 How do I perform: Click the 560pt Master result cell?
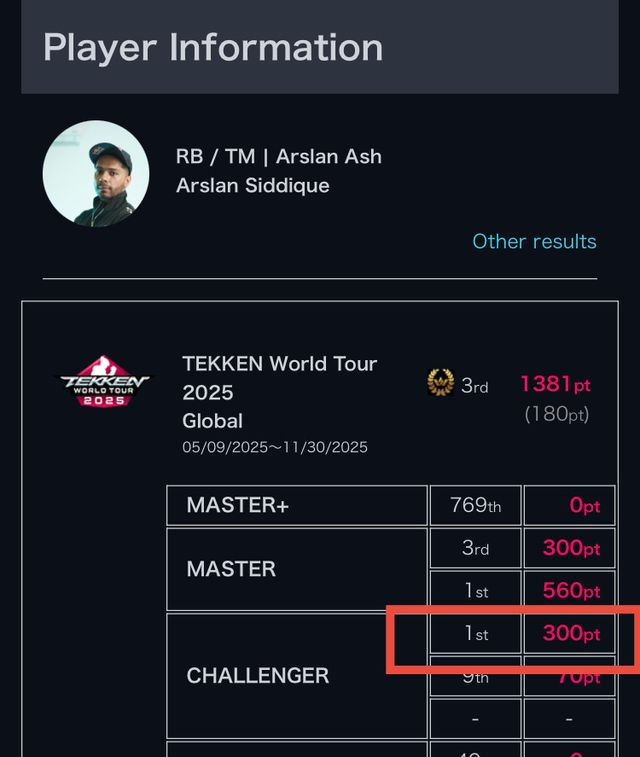click(570, 590)
